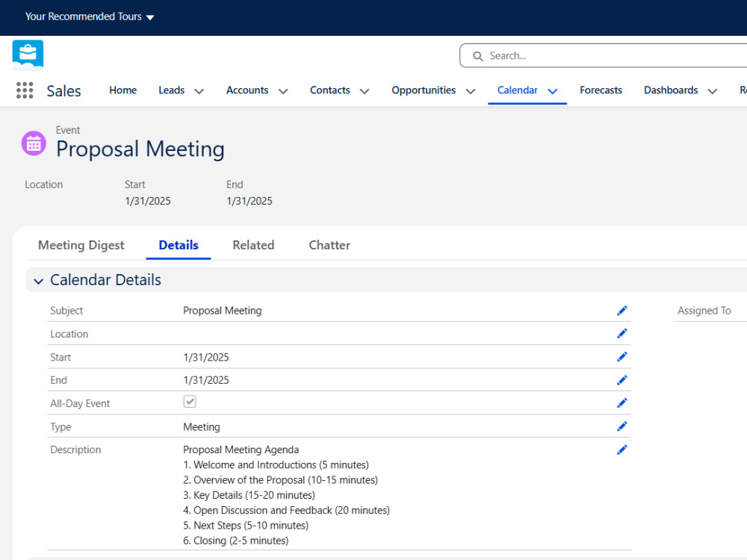Image resolution: width=747 pixels, height=560 pixels.
Task: Click 'Closing (2-5 minutes)' agenda line
Action: (236, 541)
